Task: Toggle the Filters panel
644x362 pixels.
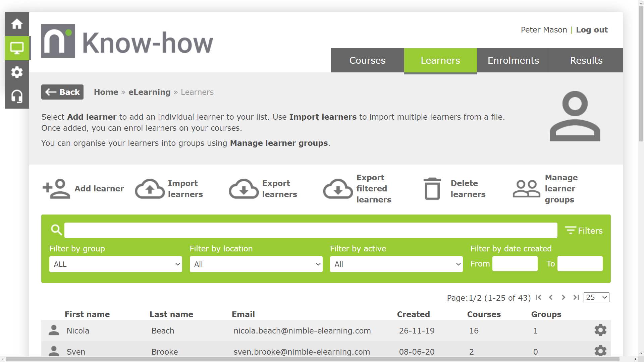Action: point(584,230)
